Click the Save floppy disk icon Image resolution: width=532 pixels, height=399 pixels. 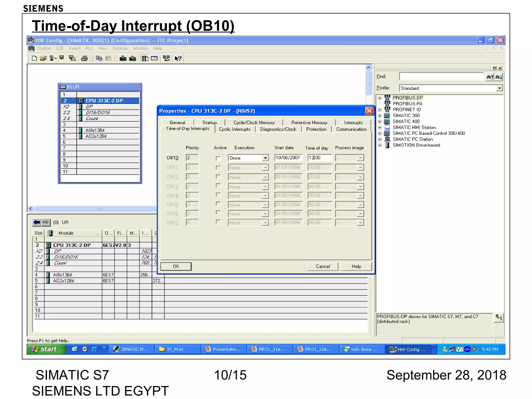62,58
